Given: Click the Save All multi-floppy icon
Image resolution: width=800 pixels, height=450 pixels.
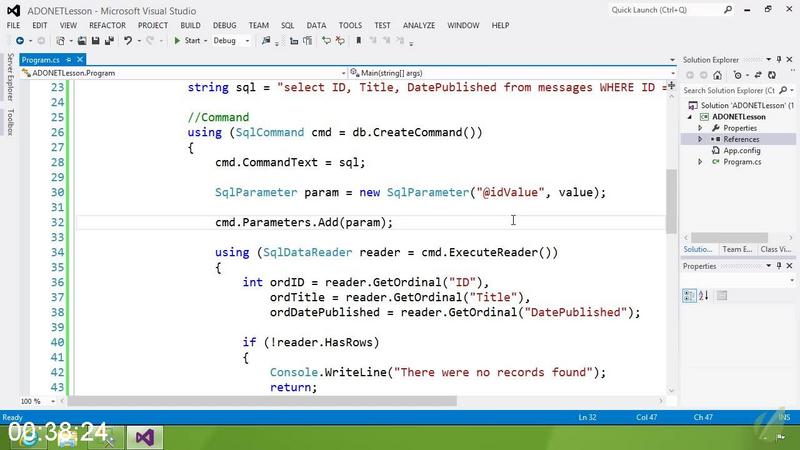Looking at the screenshot, I should pyautogui.click(x=109, y=40).
